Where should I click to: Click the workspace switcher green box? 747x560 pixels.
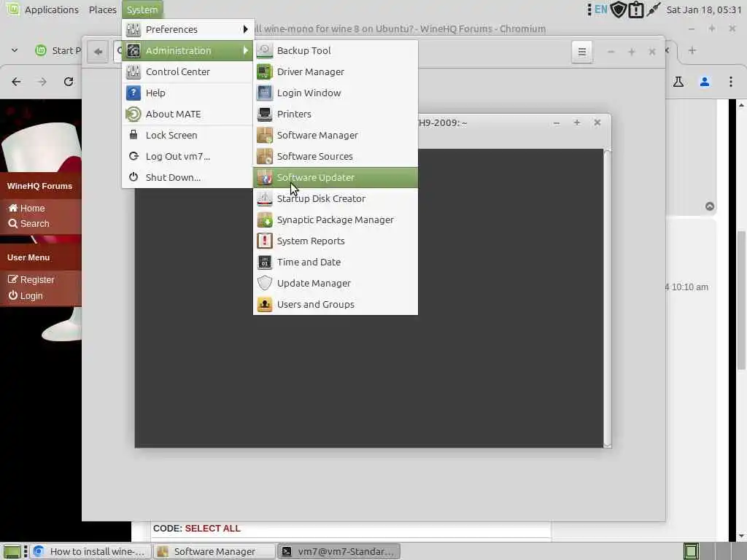coord(692,551)
